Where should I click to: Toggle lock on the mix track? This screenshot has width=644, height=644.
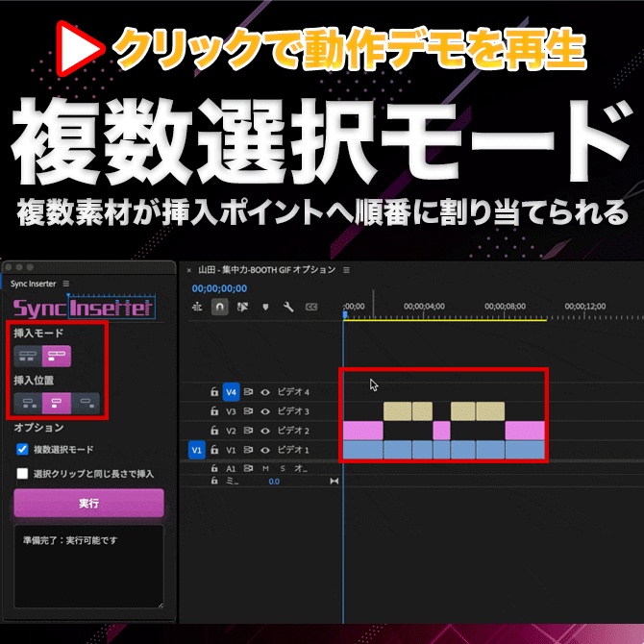(x=214, y=481)
